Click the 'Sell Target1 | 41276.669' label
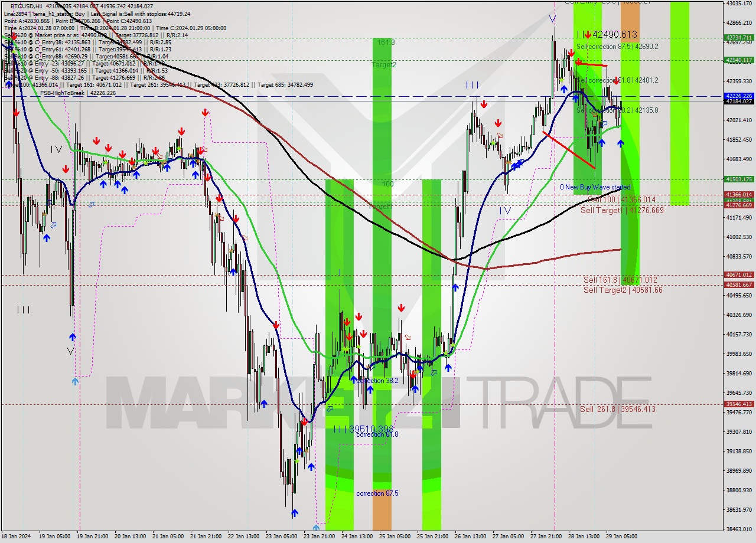The height and width of the screenshot is (543, 756). (622, 210)
